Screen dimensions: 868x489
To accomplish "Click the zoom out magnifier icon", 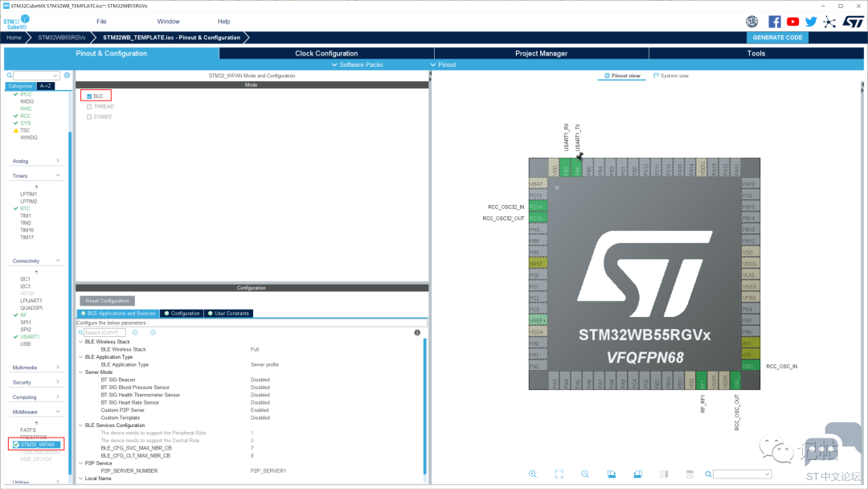I will [x=585, y=474].
